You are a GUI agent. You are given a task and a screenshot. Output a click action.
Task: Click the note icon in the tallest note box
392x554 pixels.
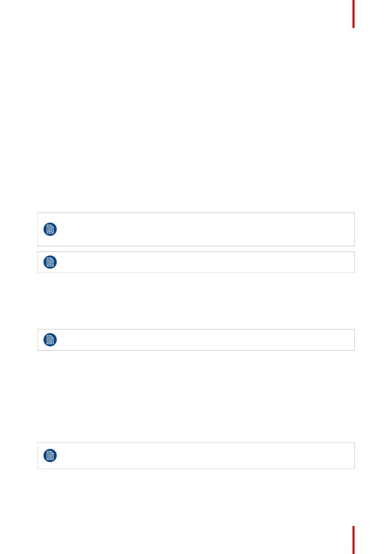[50, 229]
